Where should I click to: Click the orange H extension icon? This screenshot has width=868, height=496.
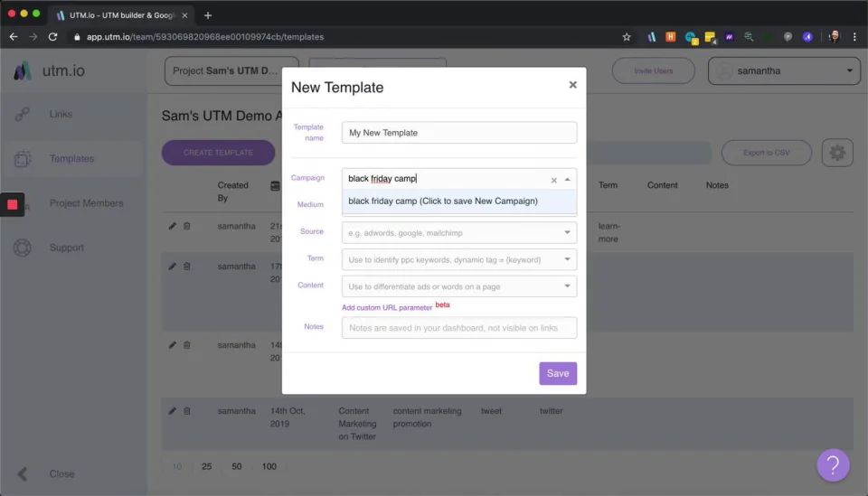point(670,37)
